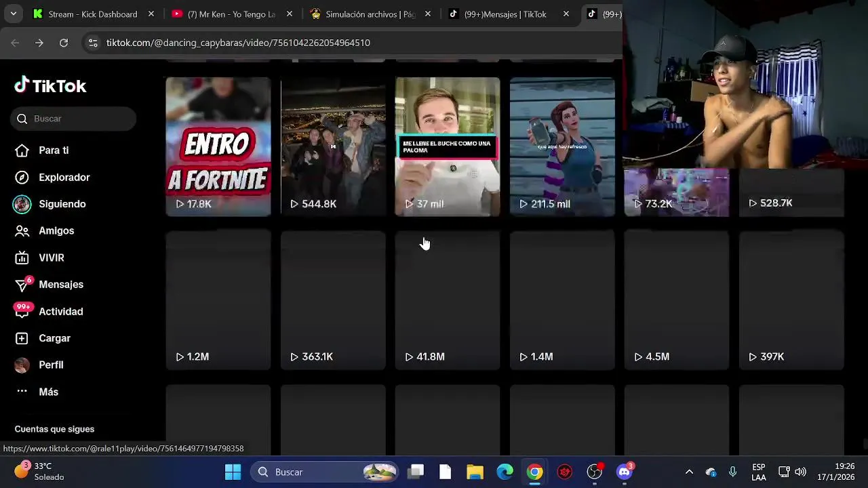The height and width of the screenshot is (488, 868).
Task: Click the volume speaker icon in tray
Action: point(801,472)
